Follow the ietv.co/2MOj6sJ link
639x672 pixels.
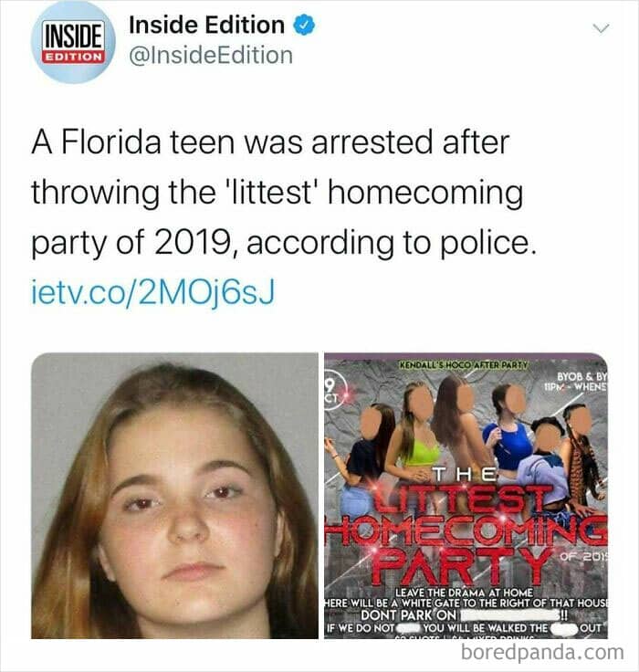tap(153, 293)
